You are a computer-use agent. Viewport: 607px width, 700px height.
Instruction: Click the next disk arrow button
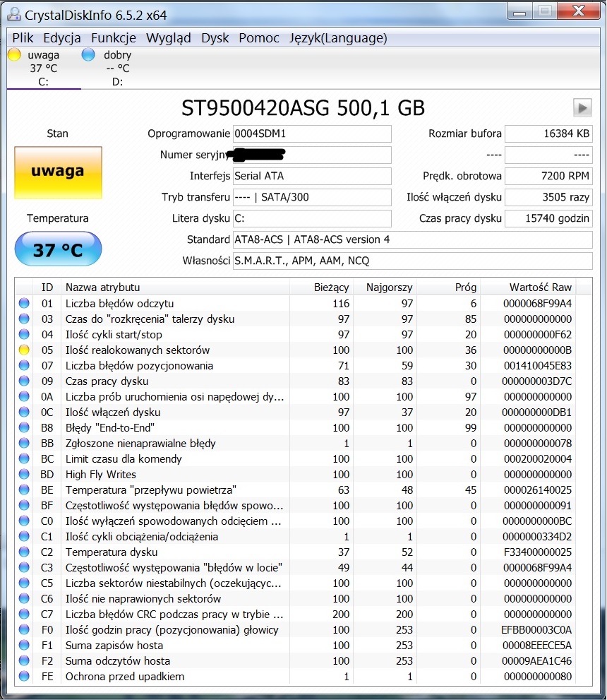tap(582, 107)
